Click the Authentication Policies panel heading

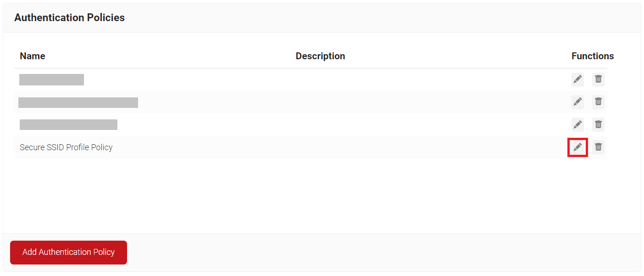click(x=70, y=17)
